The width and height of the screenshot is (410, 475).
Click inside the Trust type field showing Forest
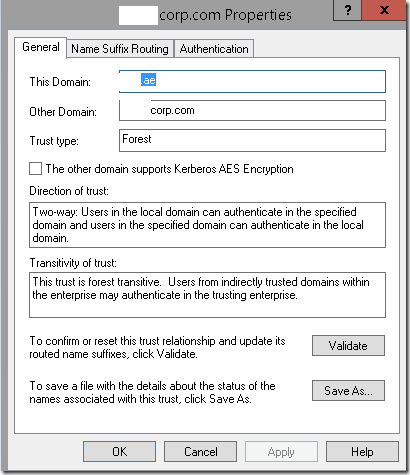point(252,140)
